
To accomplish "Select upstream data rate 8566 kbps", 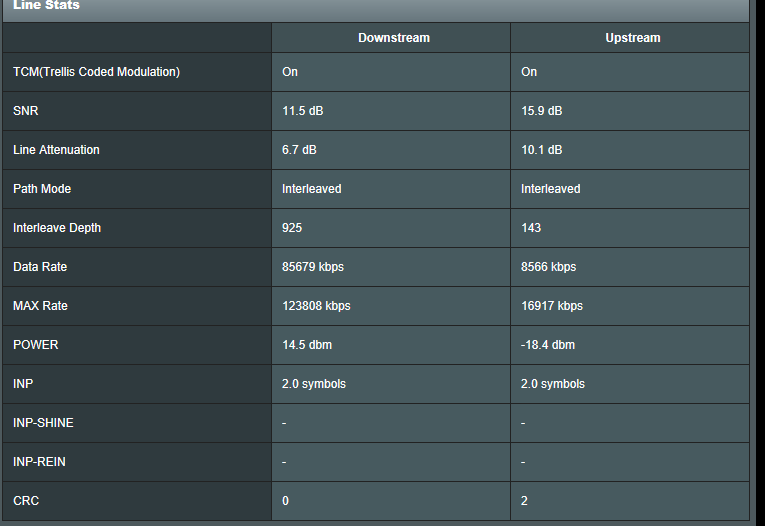I will coord(548,267).
